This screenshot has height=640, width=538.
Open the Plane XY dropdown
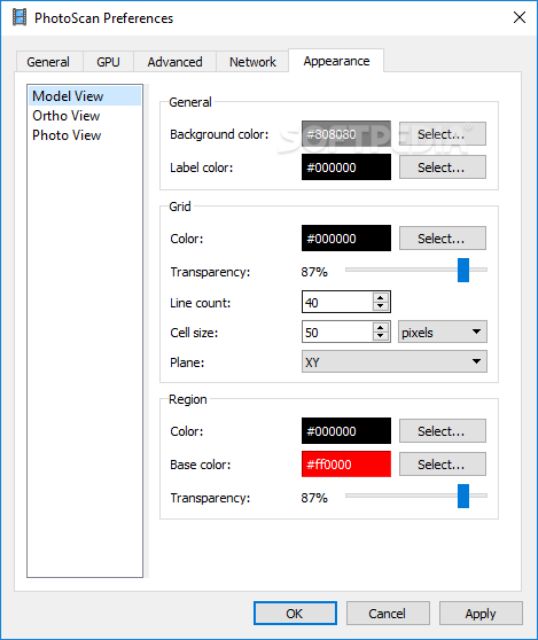point(394,362)
